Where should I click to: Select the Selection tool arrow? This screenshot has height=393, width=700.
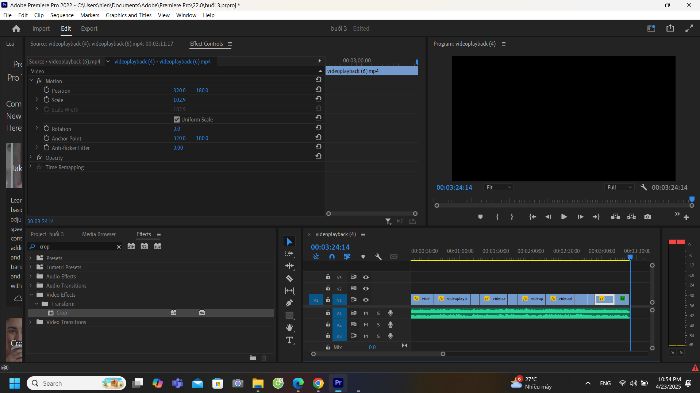pos(289,242)
